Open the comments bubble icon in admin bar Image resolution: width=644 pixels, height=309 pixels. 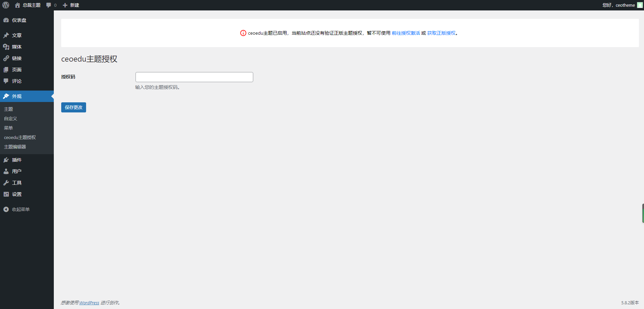tap(49, 5)
